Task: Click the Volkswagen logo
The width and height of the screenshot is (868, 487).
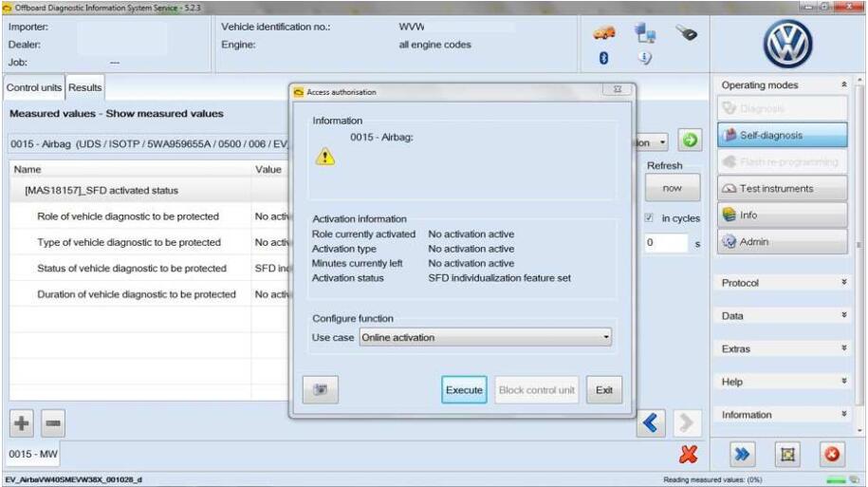Action: (x=787, y=44)
